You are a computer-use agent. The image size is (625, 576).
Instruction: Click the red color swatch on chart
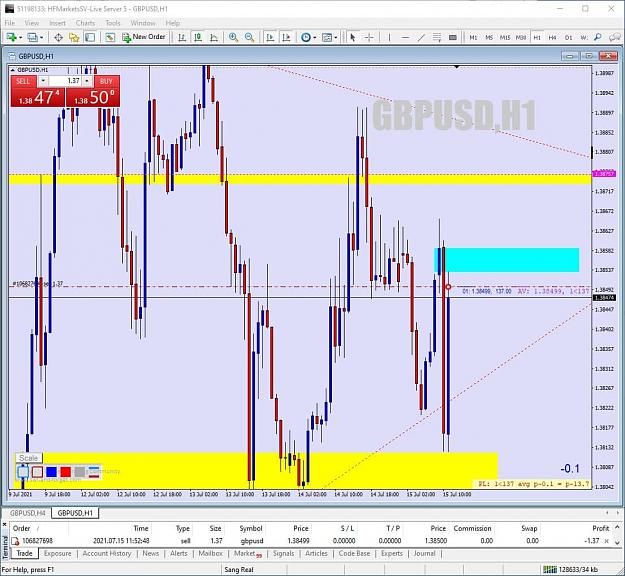click(x=66, y=472)
